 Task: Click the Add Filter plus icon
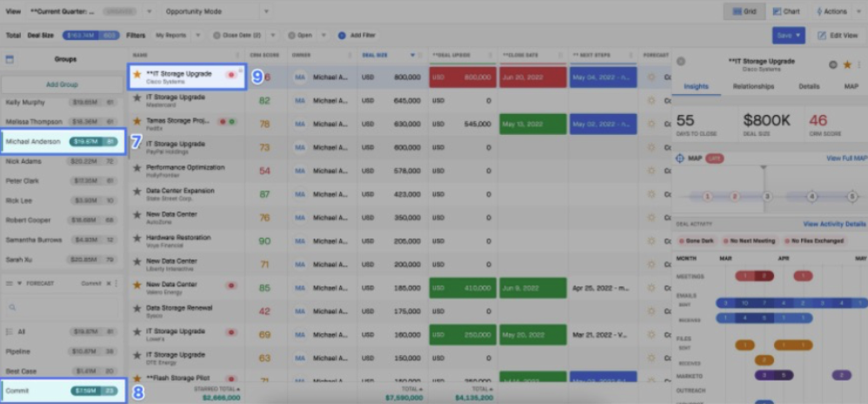click(342, 36)
